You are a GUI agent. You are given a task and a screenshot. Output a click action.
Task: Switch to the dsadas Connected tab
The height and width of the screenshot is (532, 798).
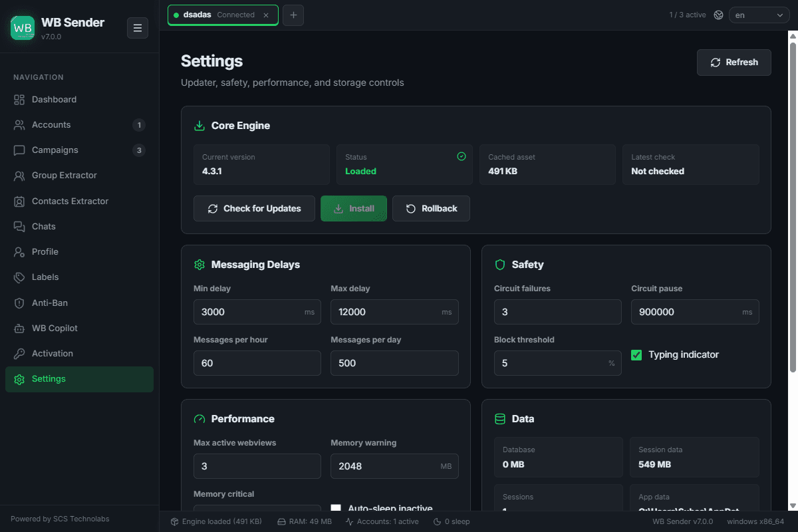click(x=223, y=15)
